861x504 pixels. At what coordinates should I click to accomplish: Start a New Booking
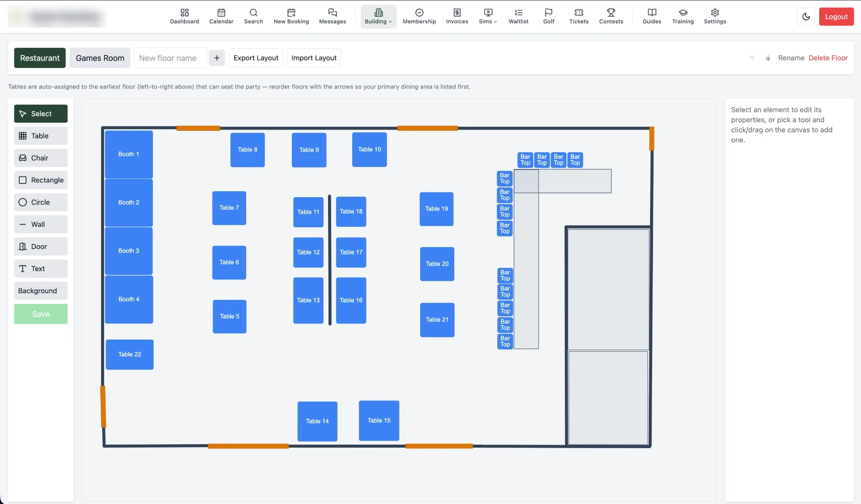(291, 16)
